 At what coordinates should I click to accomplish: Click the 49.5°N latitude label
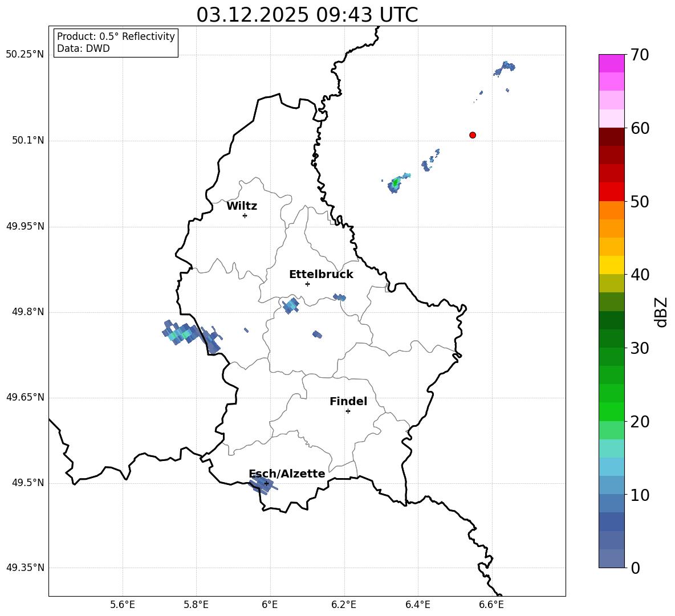pos(28,483)
